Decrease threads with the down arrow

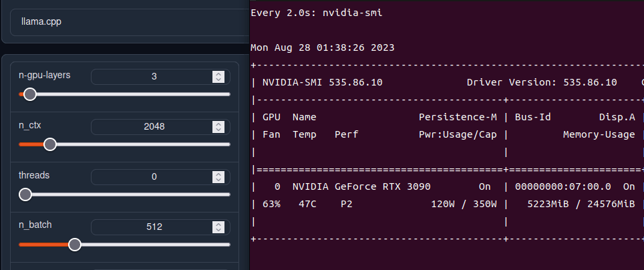[x=218, y=180]
